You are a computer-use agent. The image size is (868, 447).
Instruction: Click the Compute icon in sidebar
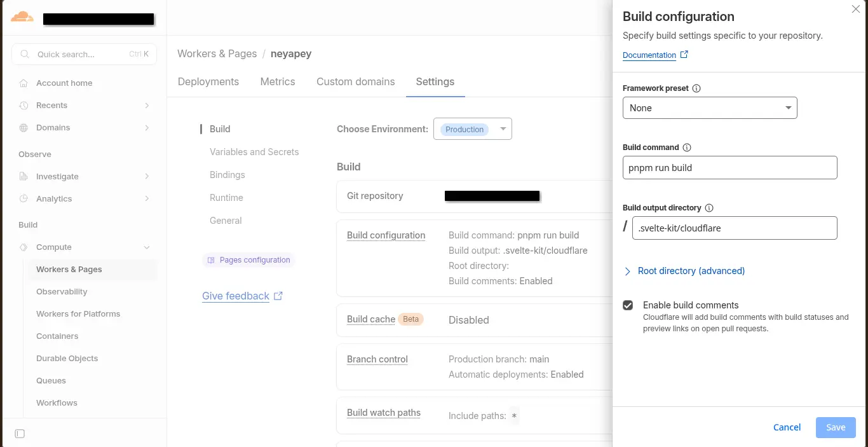point(24,247)
